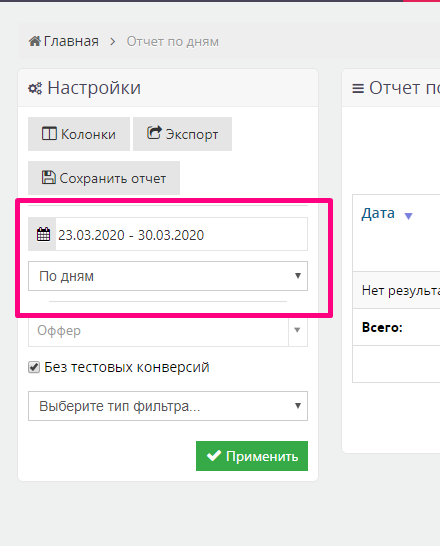
Task: Toggle the Без тестовых конверсий checkbox
Action: [x=34, y=367]
